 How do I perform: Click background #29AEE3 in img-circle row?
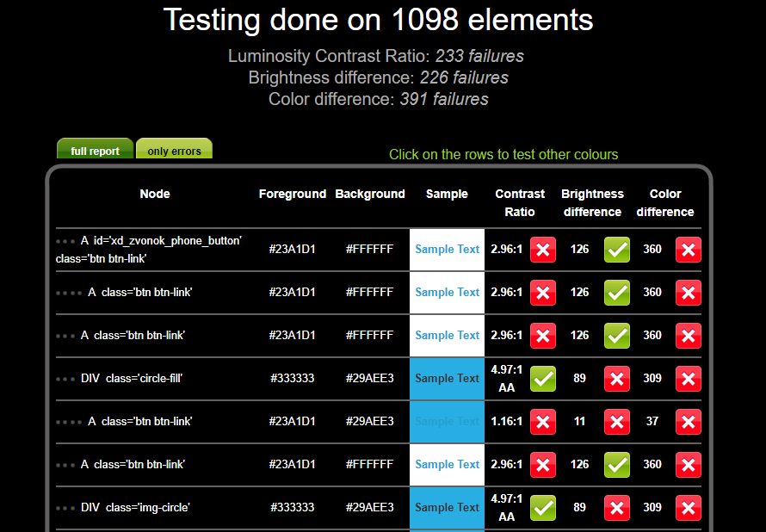(x=369, y=507)
